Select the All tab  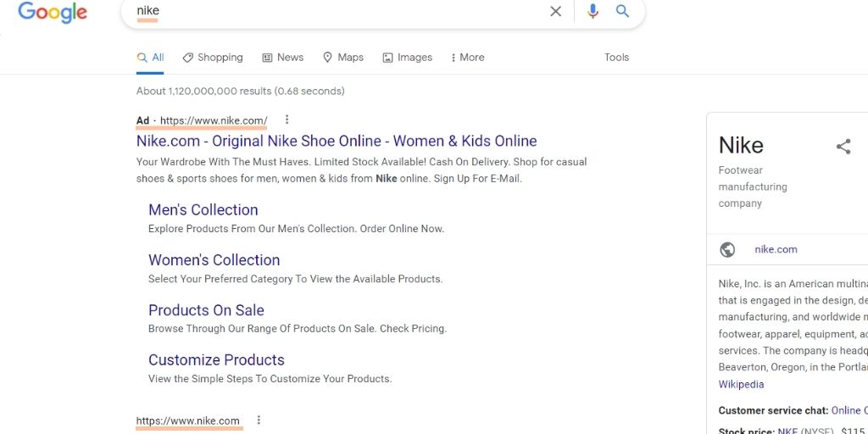pos(151,58)
